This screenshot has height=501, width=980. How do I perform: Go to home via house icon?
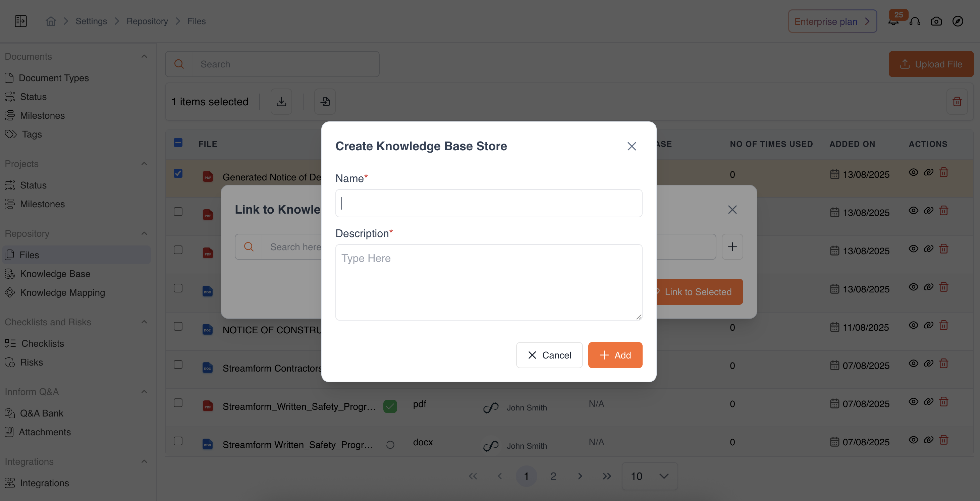(x=51, y=21)
